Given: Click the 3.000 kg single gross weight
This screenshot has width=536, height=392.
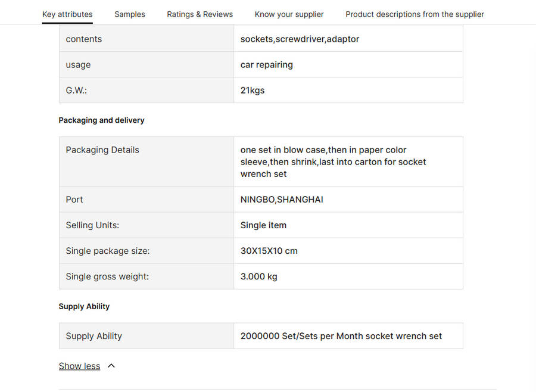Looking at the screenshot, I should click(258, 276).
